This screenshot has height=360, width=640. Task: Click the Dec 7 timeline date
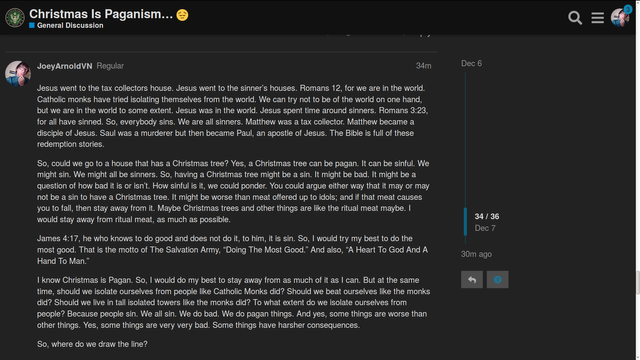[x=485, y=228]
